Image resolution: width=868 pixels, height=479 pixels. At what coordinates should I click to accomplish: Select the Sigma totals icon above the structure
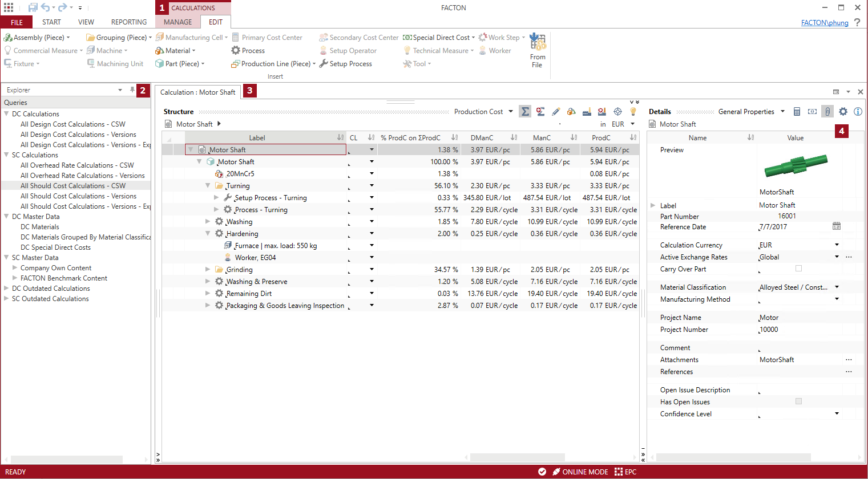coord(525,111)
